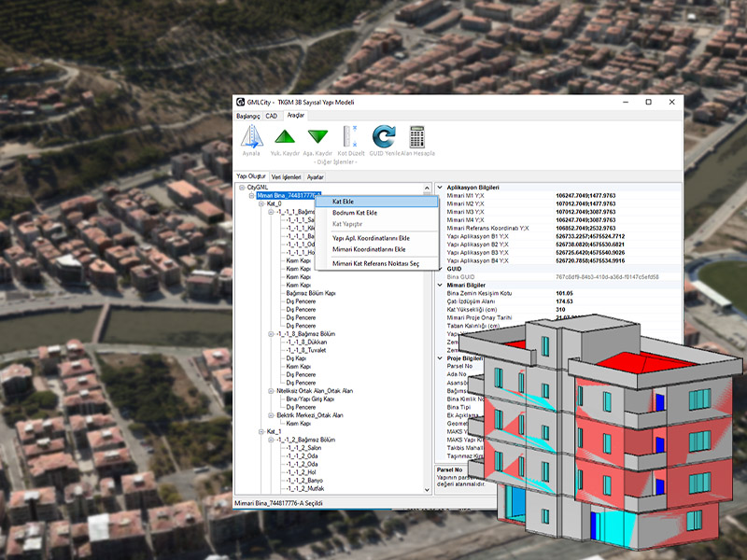747x560 pixels.
Task: Click the Yuk. Kaydır green up arrow
Action: click(x=285, y=136)
